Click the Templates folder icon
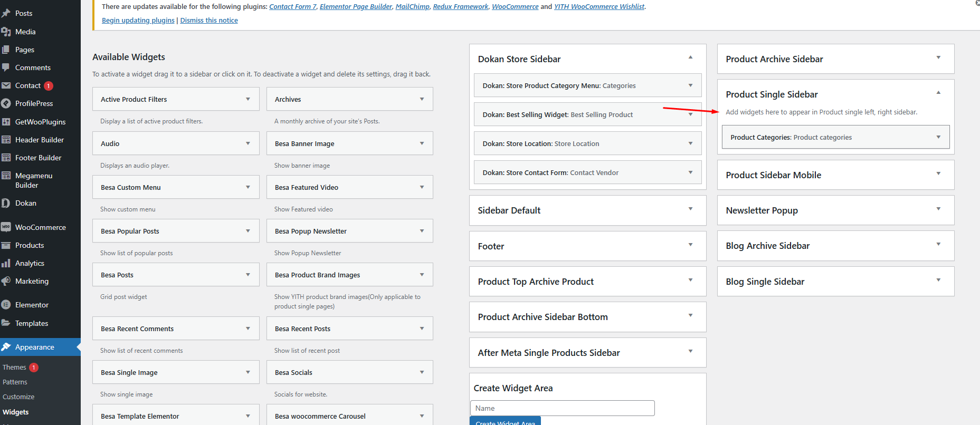980x425 pixels. (6, 323)
